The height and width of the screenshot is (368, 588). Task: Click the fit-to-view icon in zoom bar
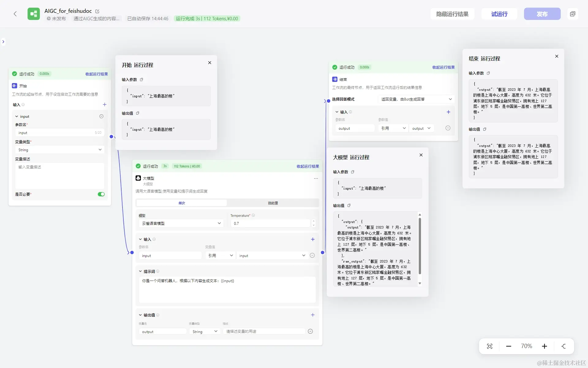pos(489,346)
